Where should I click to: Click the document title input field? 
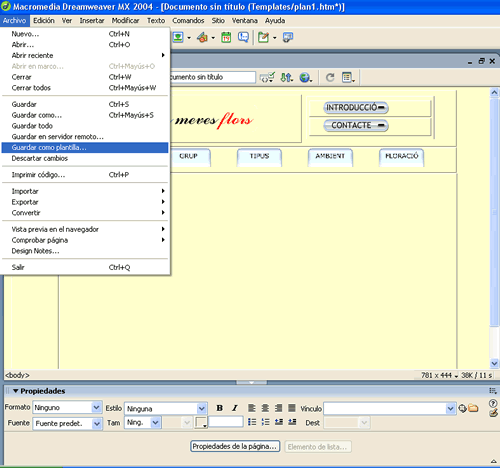(x=212, y=77)
